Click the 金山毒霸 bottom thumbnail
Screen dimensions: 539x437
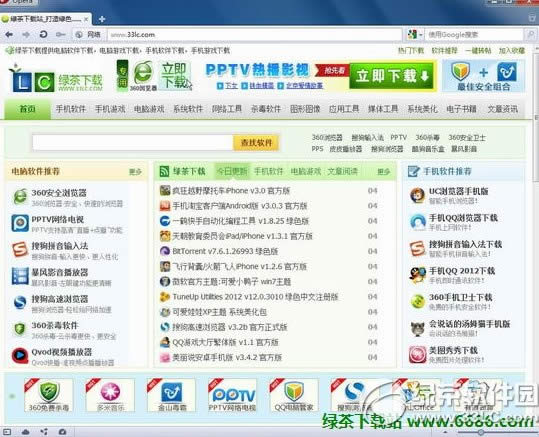pyautogui.click(x=172, y=395)
